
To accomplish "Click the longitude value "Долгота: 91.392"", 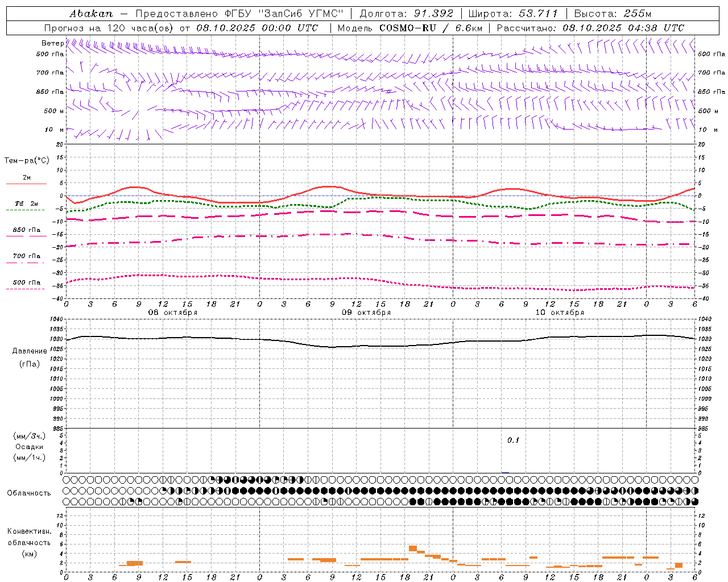I will (406, 14).
